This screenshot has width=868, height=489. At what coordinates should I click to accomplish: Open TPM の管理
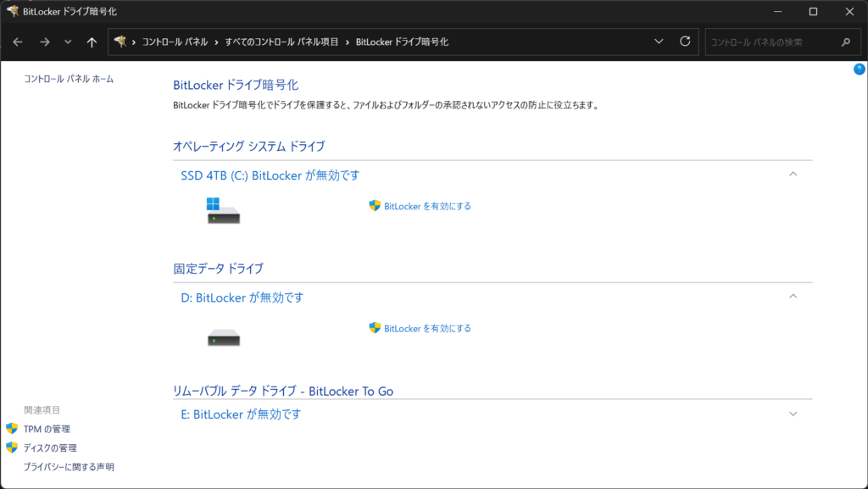tap(47, 430)
